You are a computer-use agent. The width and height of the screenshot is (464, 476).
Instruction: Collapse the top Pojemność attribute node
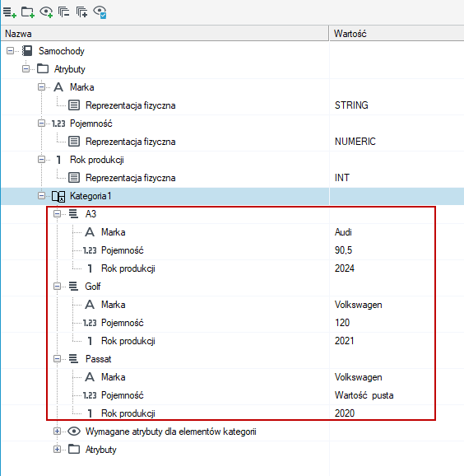[41, 124]
